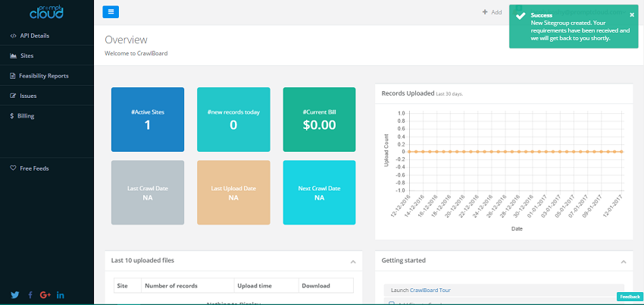The width and height of the screenshot is (644, 305).
Task: Open the Google Plus social link
Action: (45, 294)
